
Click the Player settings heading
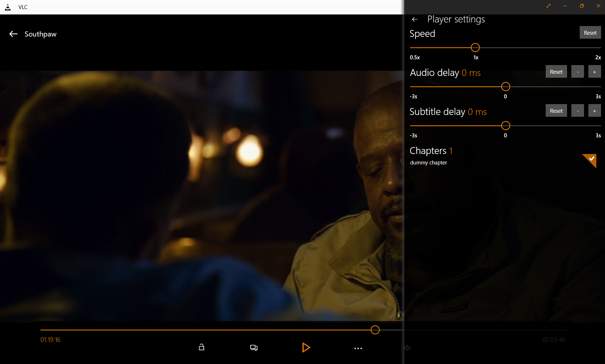pos(456,19)
